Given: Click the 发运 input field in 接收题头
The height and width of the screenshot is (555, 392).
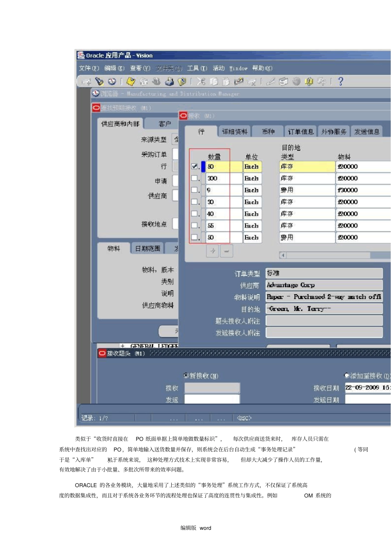Looking at the screenshot, I should point(212,399).
